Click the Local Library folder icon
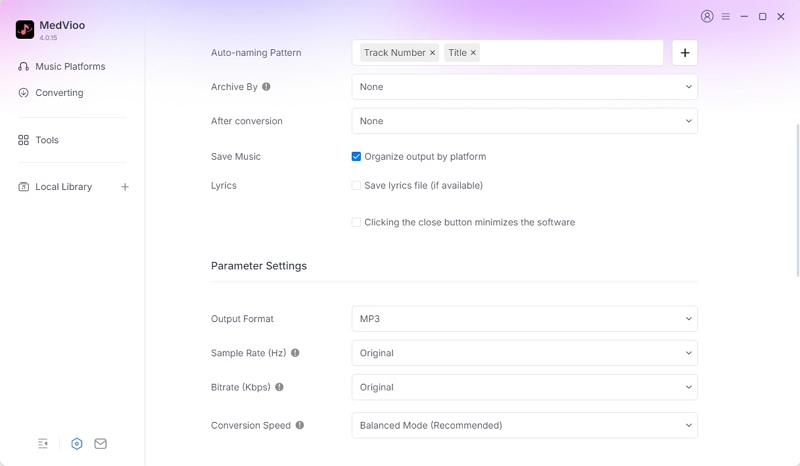The height and width of the screenshot is (466, 800). 23,187
